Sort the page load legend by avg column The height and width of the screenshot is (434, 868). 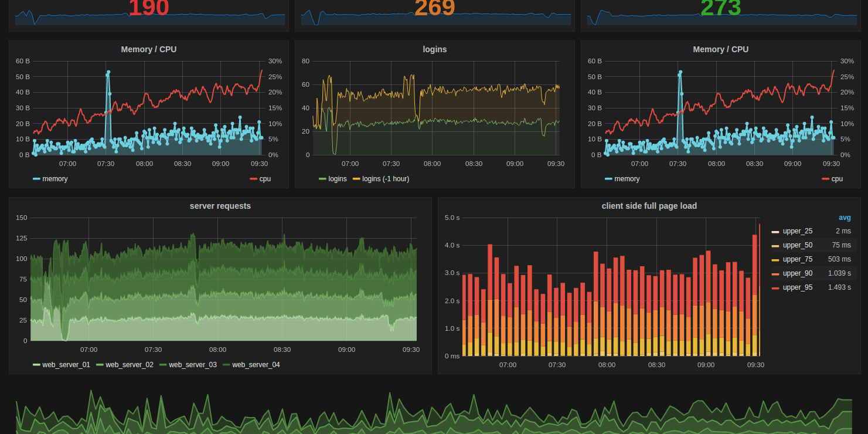[x=845, y=218]
